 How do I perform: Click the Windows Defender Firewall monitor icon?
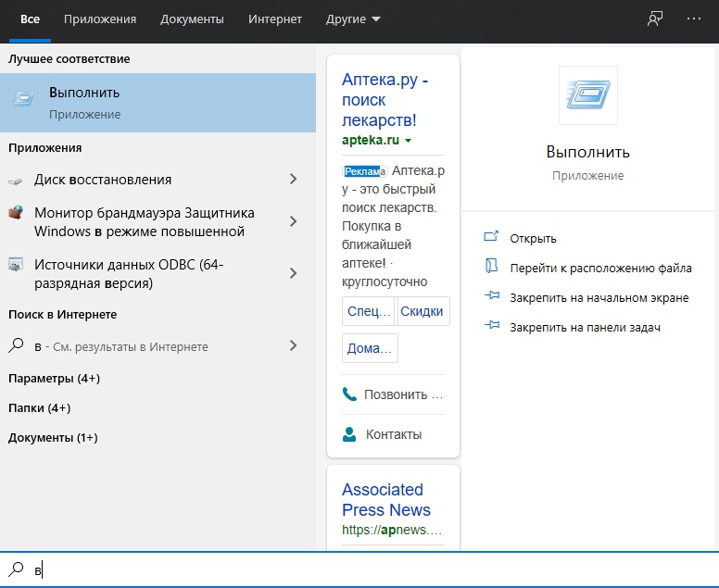click(x=16, y=213)
